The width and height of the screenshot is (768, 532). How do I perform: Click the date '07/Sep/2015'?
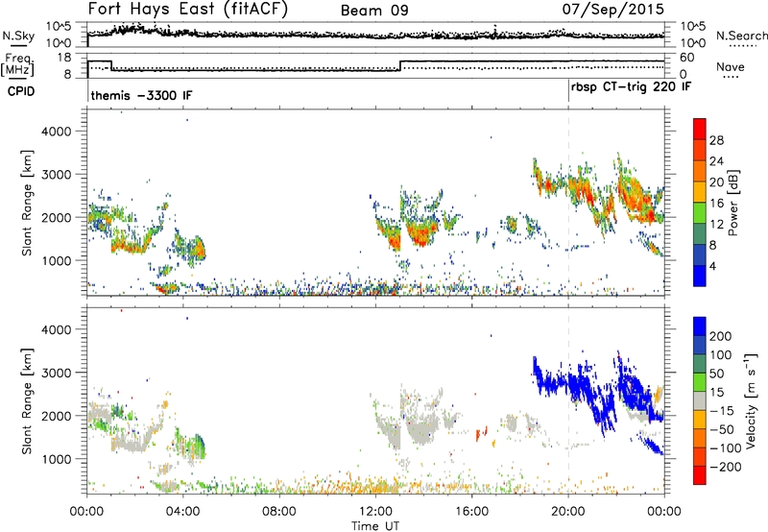click(612, 10)
